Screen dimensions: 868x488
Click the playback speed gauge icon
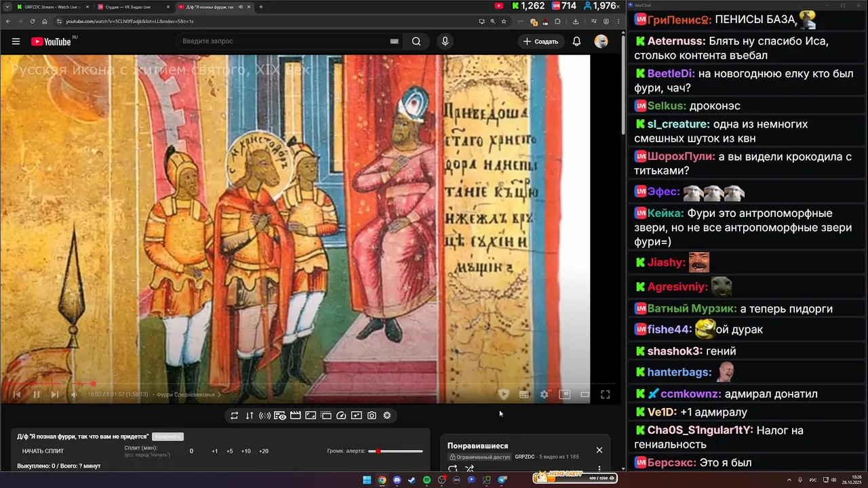tap(341, 415)
